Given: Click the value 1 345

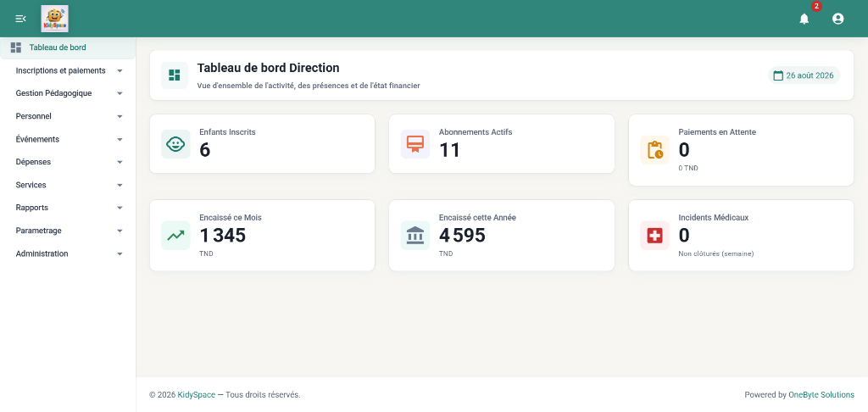Looking at the screenshot, I should (x=223, y=236).
